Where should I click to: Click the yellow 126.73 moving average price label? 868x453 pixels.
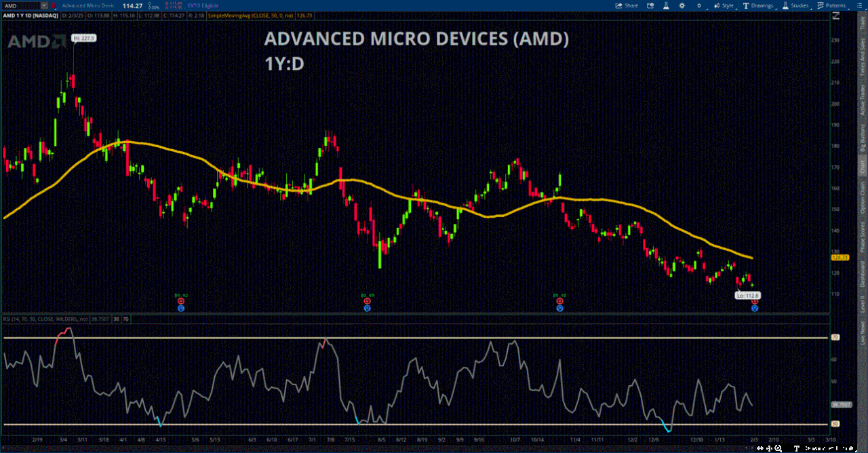tap(840, 258)
